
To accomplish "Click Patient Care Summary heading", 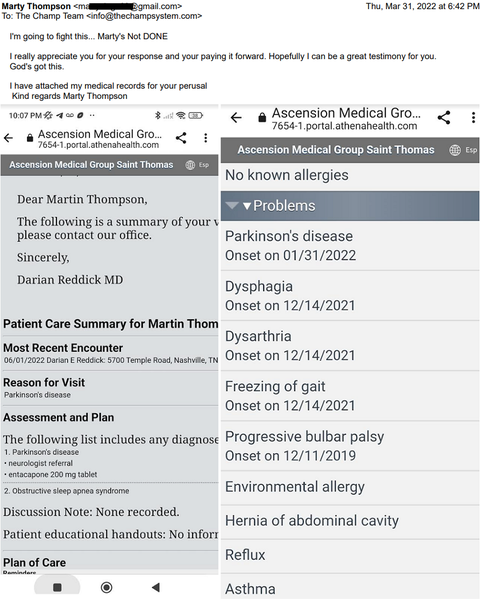I will (111, 324).
